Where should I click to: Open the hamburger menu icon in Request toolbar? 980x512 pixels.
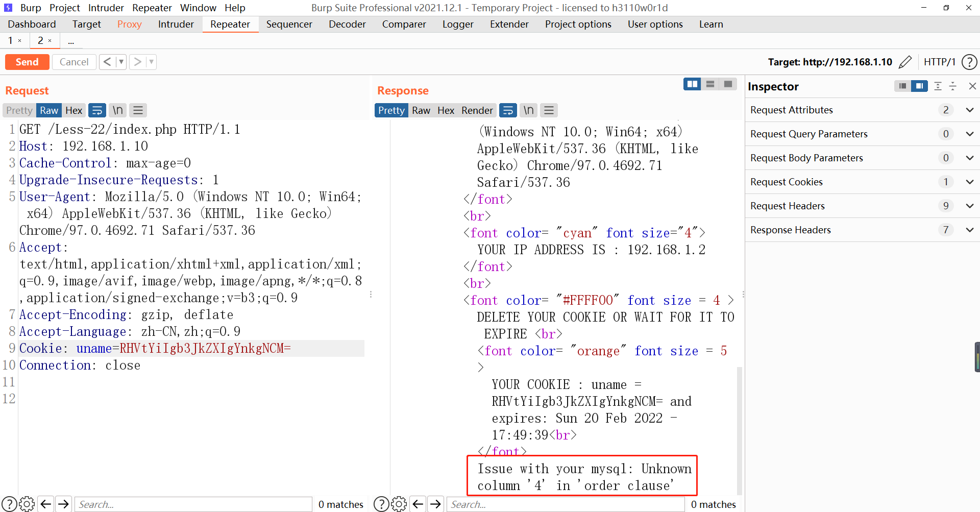(138, 110)
